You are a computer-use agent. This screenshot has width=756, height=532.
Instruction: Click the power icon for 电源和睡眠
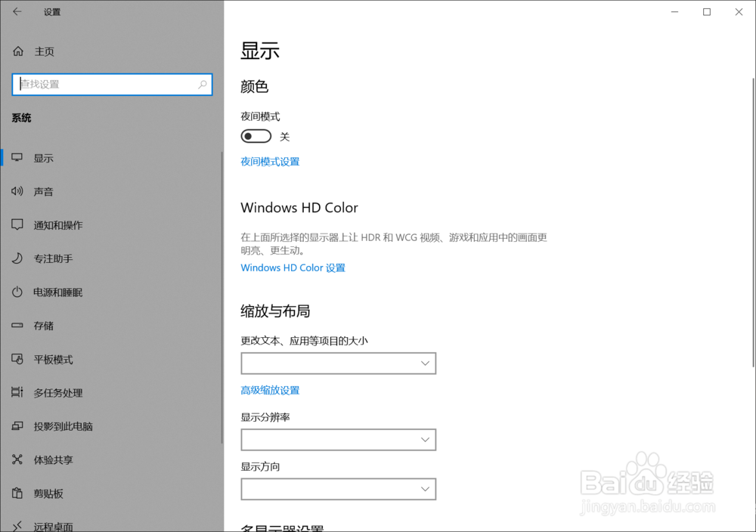tap(17, 292)
